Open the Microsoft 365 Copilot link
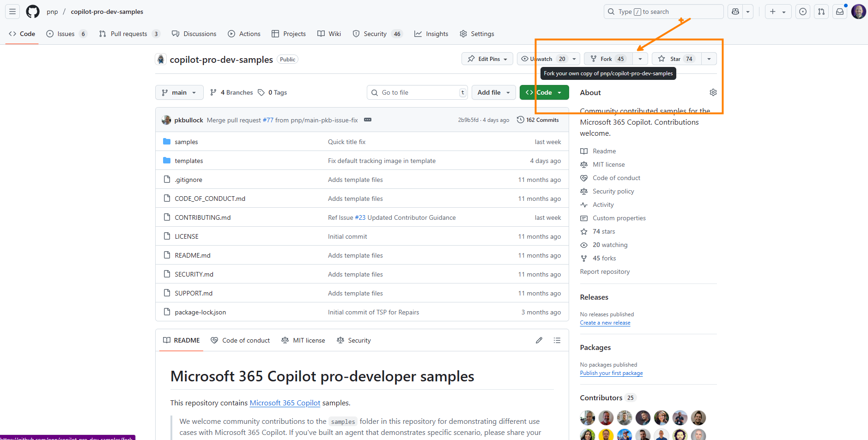 pyautogui.click(x=285, y=403)
